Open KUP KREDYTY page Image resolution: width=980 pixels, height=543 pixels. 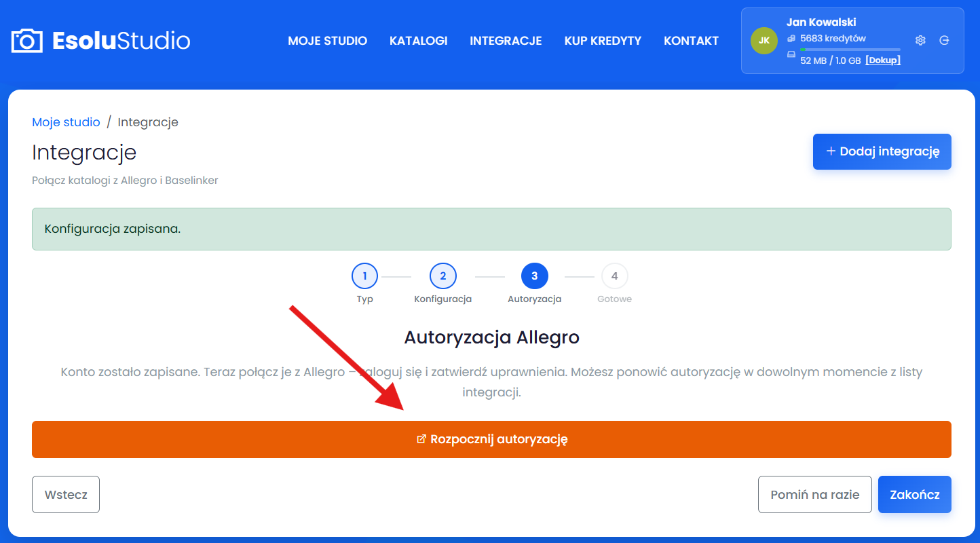603,41
